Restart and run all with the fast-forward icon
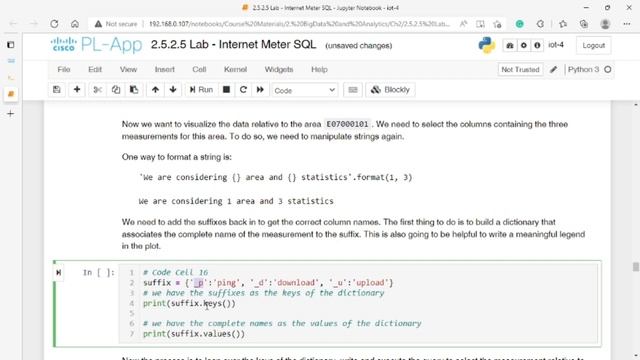Viewport: 640px width, 360px height. 260,90
